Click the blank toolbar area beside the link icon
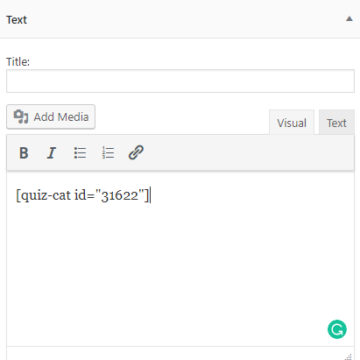This screenshot has width=360, height=360. coord(250,153)
